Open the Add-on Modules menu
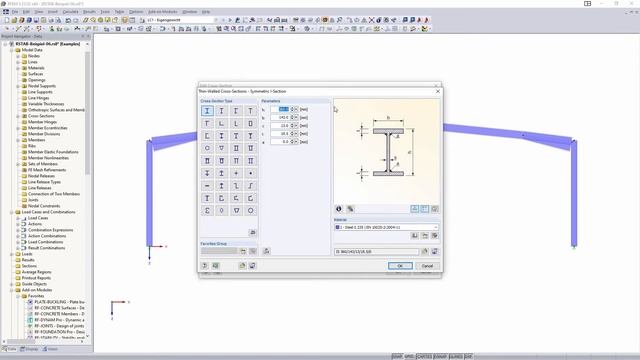 click(162, 12)
